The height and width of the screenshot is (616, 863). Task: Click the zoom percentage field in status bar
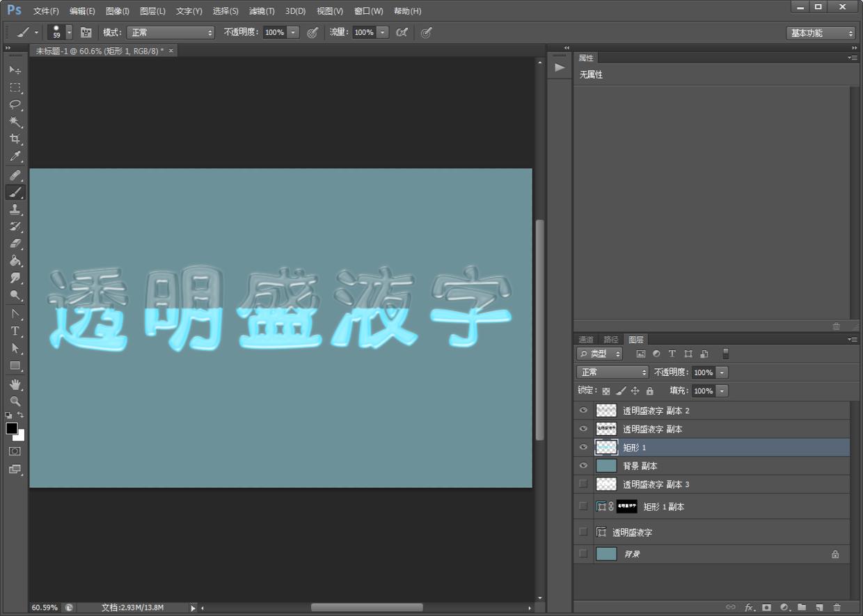pyautogui.click(x=45, y=608)
